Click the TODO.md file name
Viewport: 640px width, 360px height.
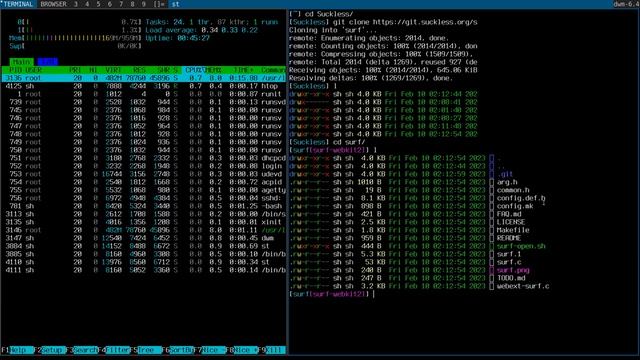click(511, 278)
